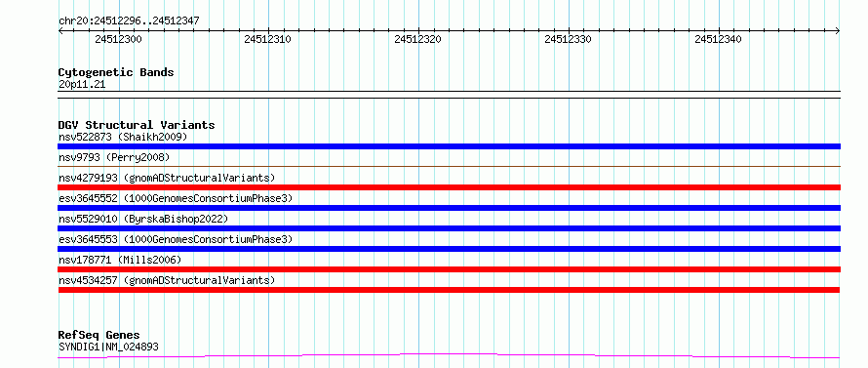Click the thin brown line for nsv9793
868x368 pixels.
tap(449, 166)
